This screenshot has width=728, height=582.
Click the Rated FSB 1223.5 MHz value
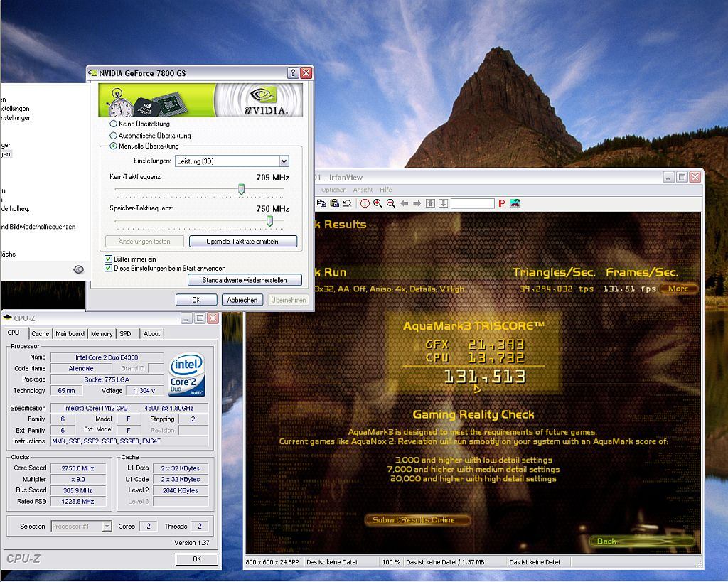click(78, 502)
